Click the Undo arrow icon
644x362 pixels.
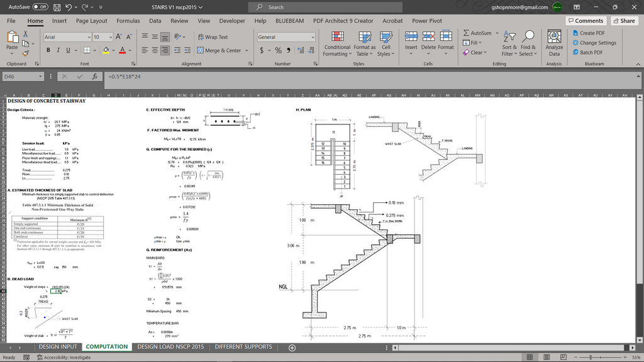[69, 7]
